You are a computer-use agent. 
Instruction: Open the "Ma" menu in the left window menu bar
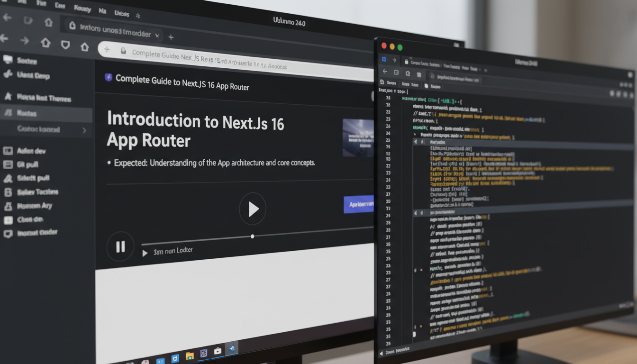coord(102,10)
